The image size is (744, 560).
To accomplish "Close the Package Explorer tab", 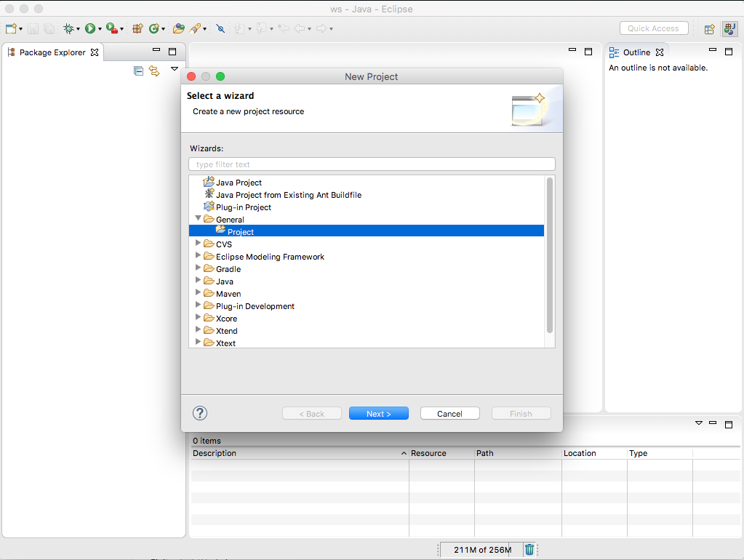I will (95, 52).
